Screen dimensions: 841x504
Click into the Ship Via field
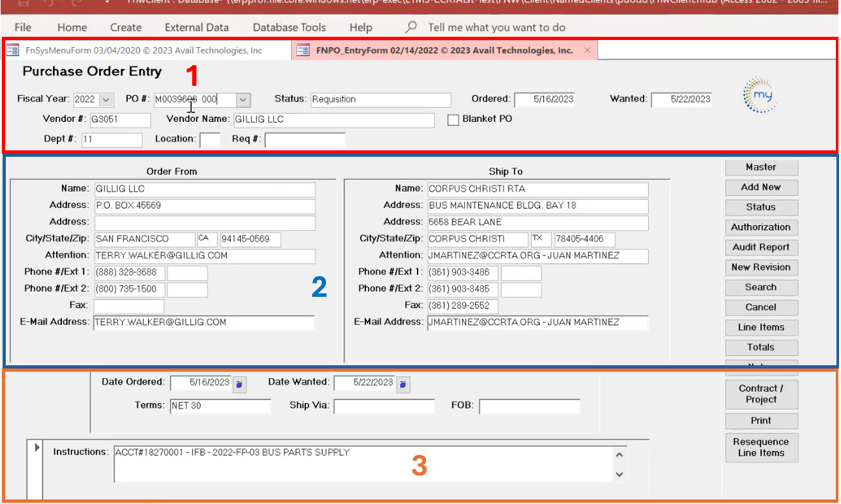point(384,406)
